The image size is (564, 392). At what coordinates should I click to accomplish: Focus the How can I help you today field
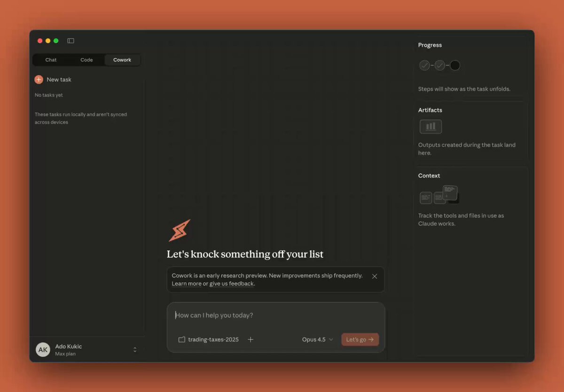click(276, 315)
